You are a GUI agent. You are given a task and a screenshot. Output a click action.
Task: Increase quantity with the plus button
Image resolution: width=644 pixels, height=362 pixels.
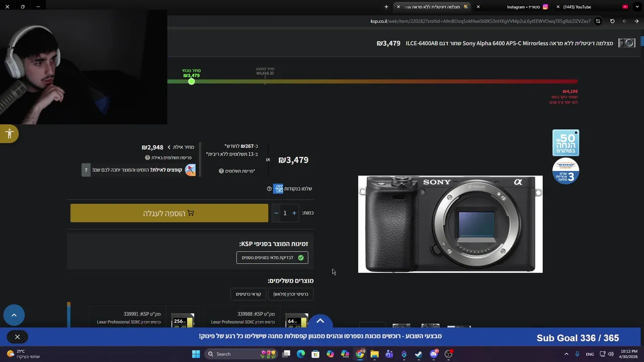[294, 213]
